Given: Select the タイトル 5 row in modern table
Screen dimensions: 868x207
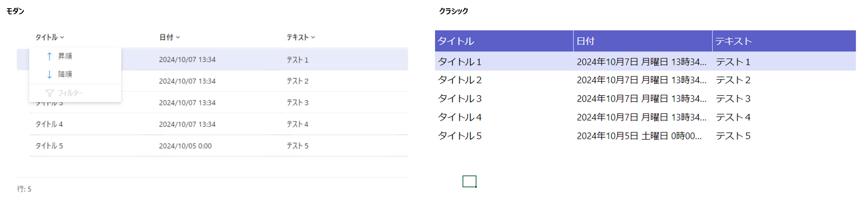Looking at the screenshot, I should (219, 146).
